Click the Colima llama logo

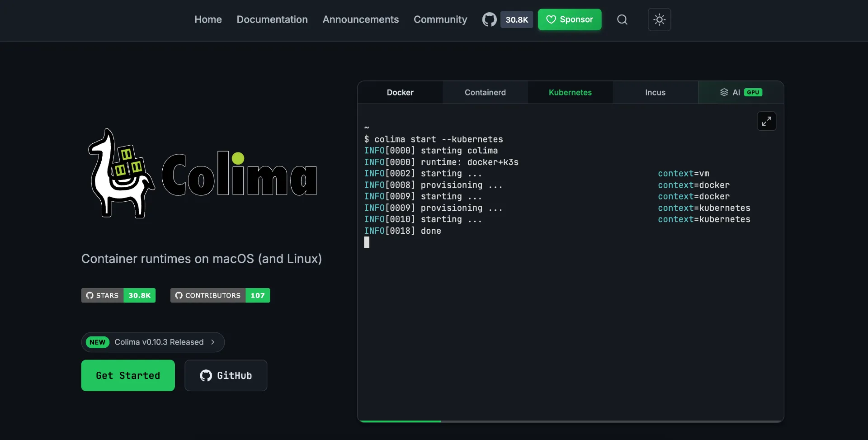click(203, 174)
